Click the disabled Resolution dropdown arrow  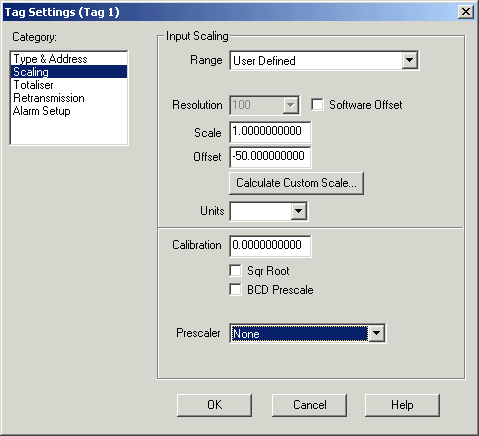(x=290, y=105)
